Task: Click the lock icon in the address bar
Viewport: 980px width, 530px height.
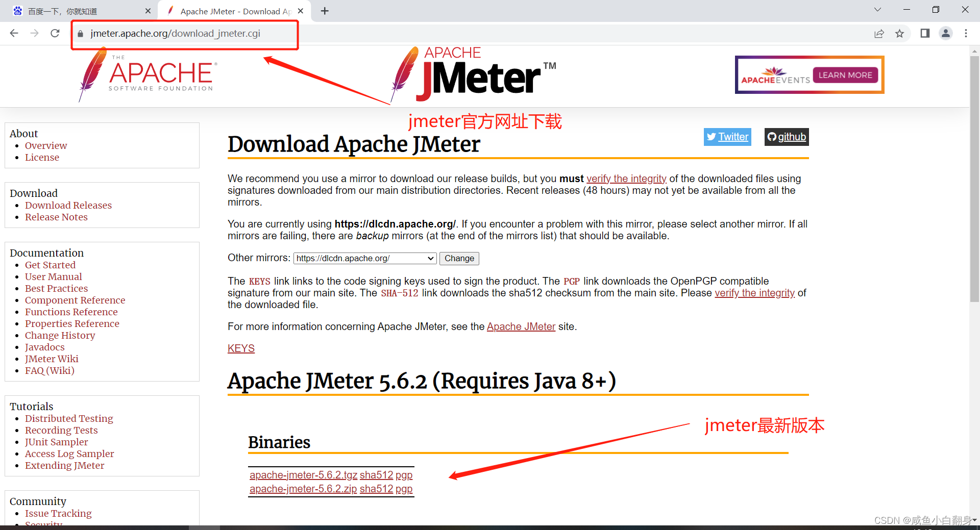Action: click(x=80, y=34)
